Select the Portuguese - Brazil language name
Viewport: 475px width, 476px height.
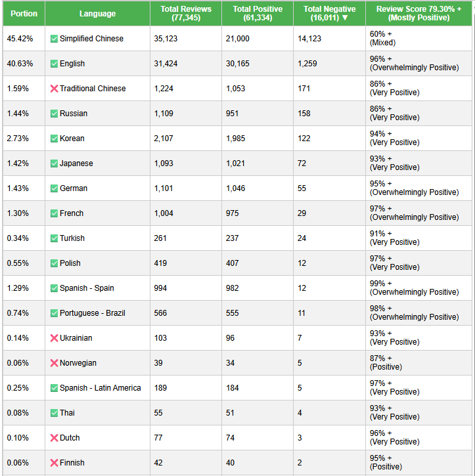click(91, 313)
